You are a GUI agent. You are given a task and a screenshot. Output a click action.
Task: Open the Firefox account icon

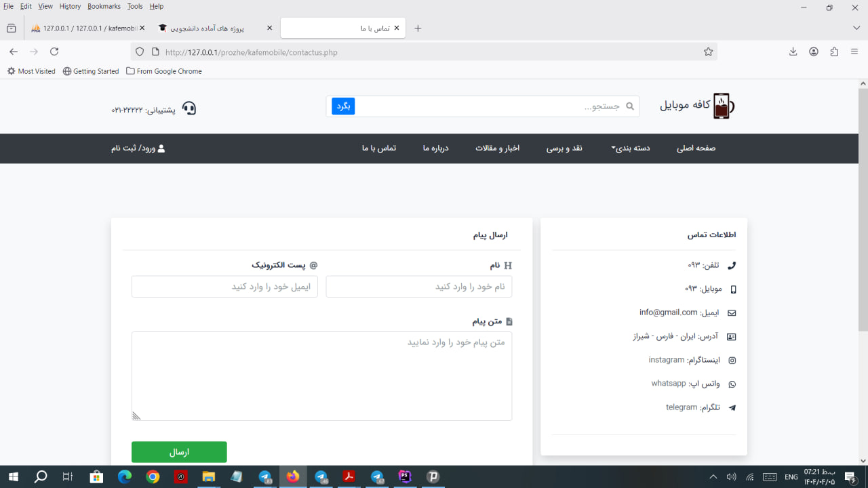pos(814,52)
